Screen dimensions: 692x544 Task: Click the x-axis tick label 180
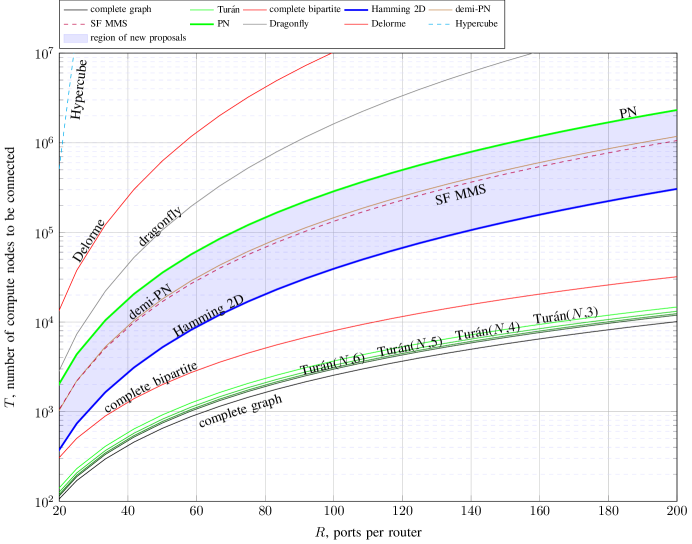pyautogui.click(x=608, y=511)
